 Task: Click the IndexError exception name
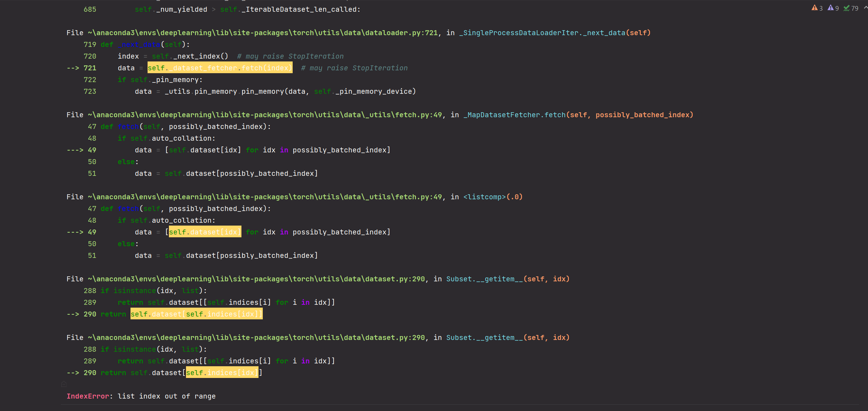point(88,396)
